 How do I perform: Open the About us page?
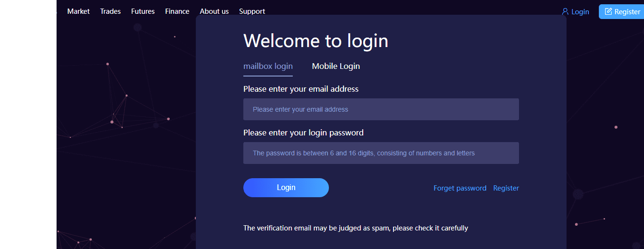click(214, 11)
